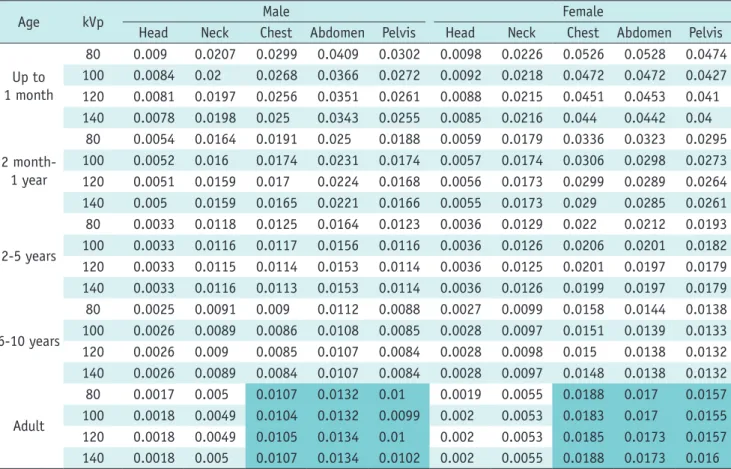This screenshot has height=469, width=731.
Task: Click the value 0.0084 in Male Head
Action: [154, 75]
